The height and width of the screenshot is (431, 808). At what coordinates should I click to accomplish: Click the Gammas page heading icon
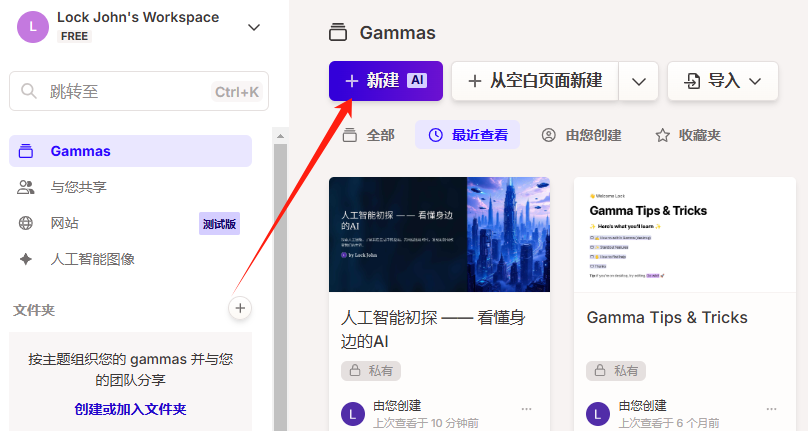(x=338, y=32)
